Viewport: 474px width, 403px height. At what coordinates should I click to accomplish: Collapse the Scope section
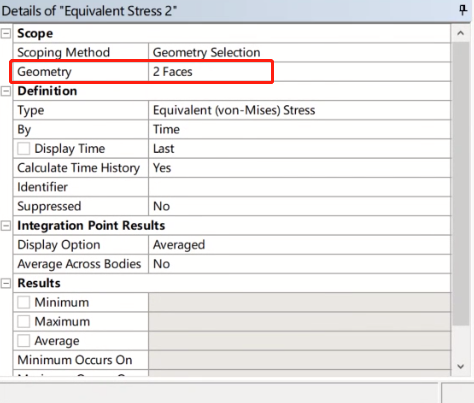point(6,33)
